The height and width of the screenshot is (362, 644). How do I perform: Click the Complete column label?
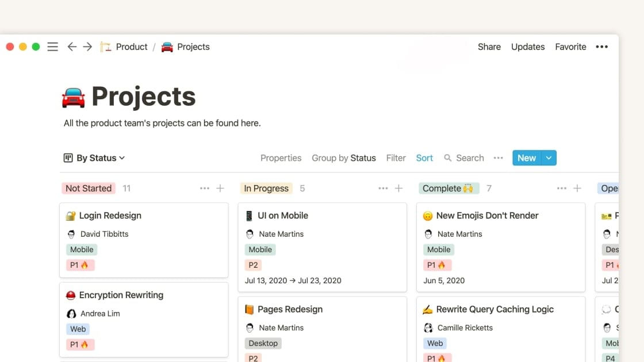coord(448,188)
